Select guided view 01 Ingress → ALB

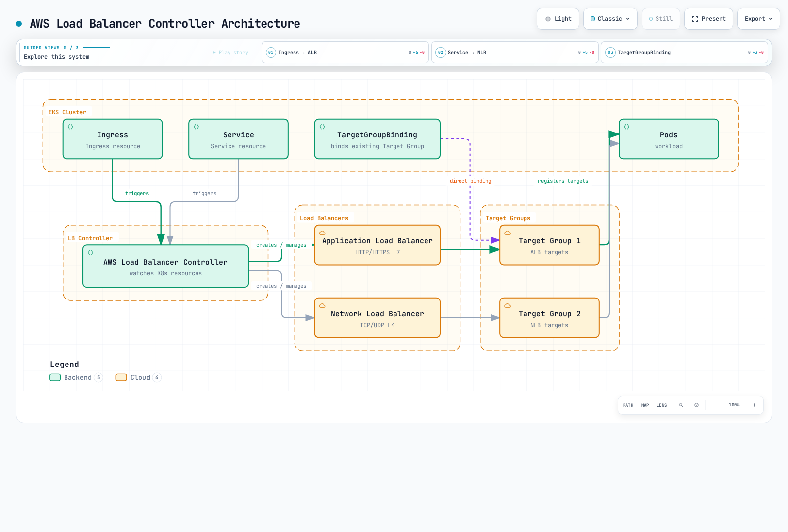click(x=345, y=52)
